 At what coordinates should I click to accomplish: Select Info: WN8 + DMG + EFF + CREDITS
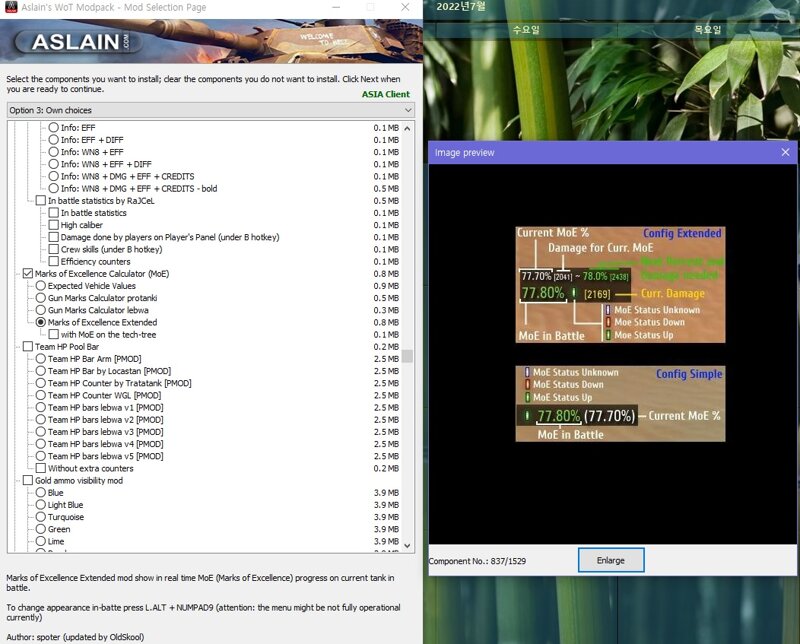(54, 177)
